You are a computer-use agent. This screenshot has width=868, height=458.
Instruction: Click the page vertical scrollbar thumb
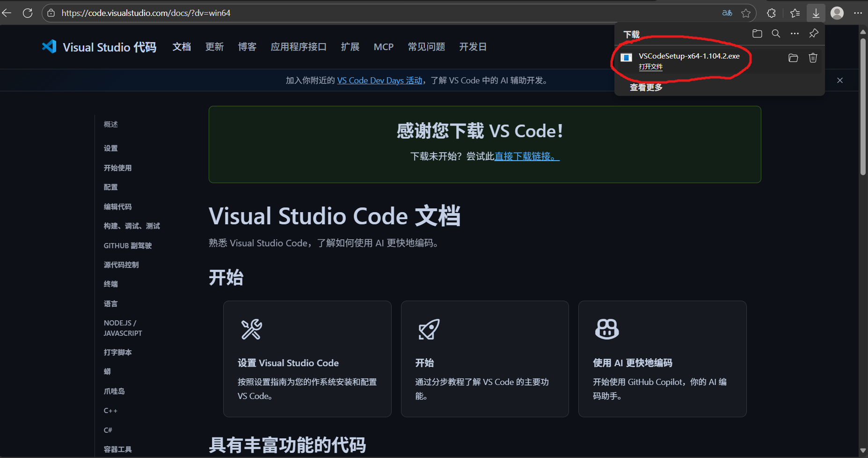click(x=863, y=107)
